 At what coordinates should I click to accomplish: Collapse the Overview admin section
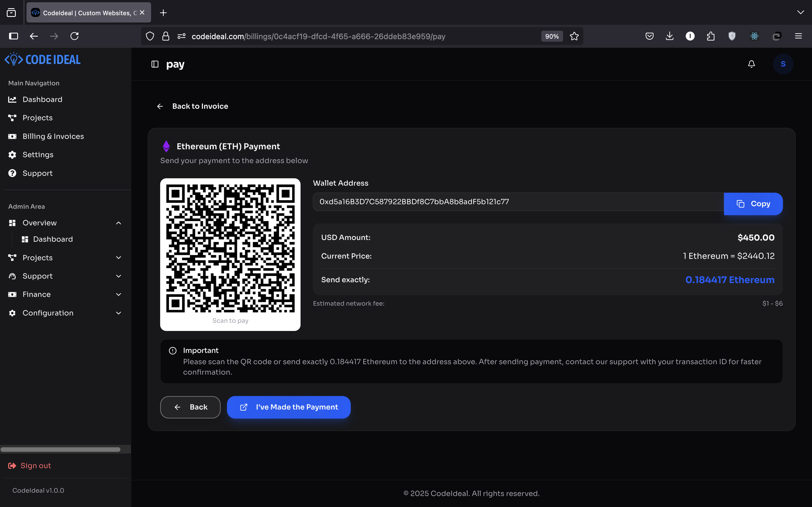click(118, 223)
